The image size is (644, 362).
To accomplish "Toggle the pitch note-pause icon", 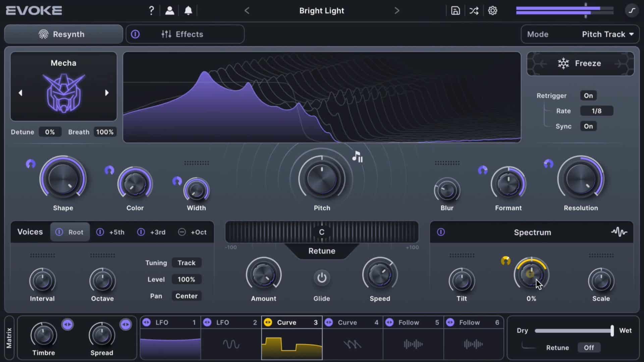I will pos(358,157).
